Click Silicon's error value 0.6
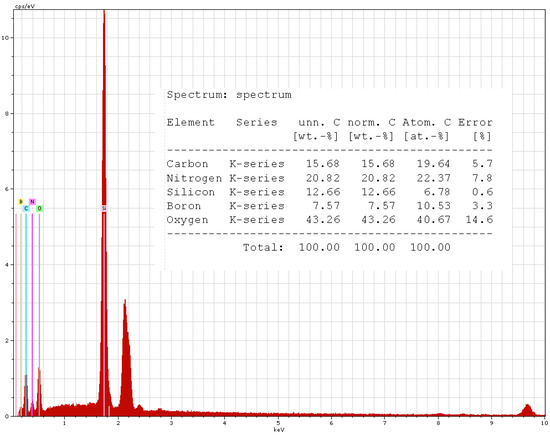 pyautogui.click(x=482, y=192)
